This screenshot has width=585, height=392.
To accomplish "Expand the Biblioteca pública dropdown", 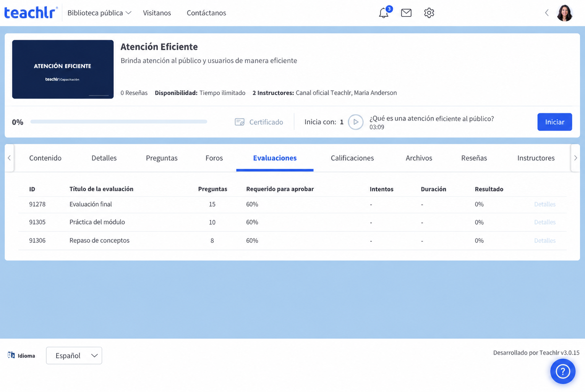I will pyautogui.click(x=99, y=13).
